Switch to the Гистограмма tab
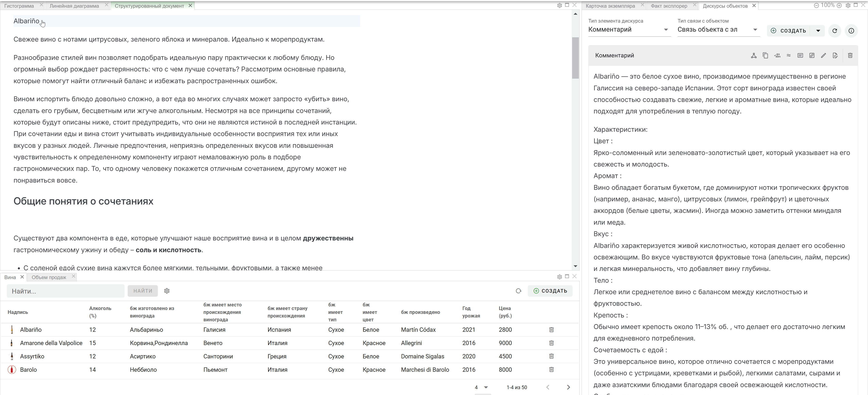 click(x=19, y=6)
